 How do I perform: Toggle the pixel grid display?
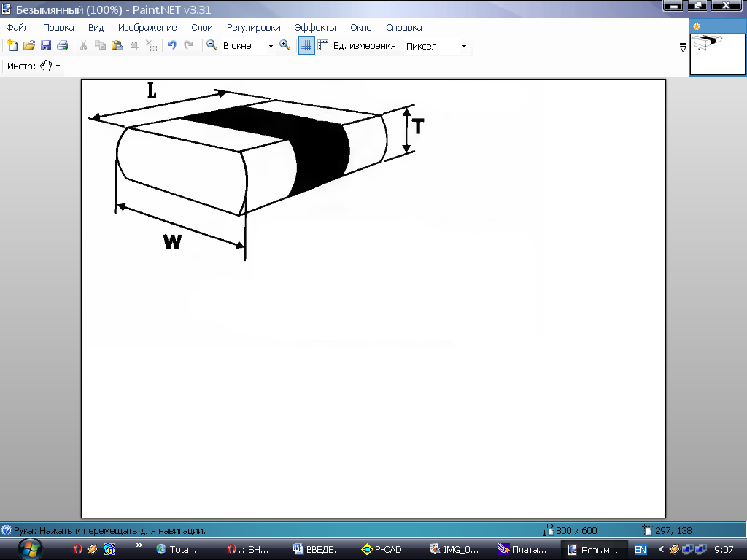306,46
